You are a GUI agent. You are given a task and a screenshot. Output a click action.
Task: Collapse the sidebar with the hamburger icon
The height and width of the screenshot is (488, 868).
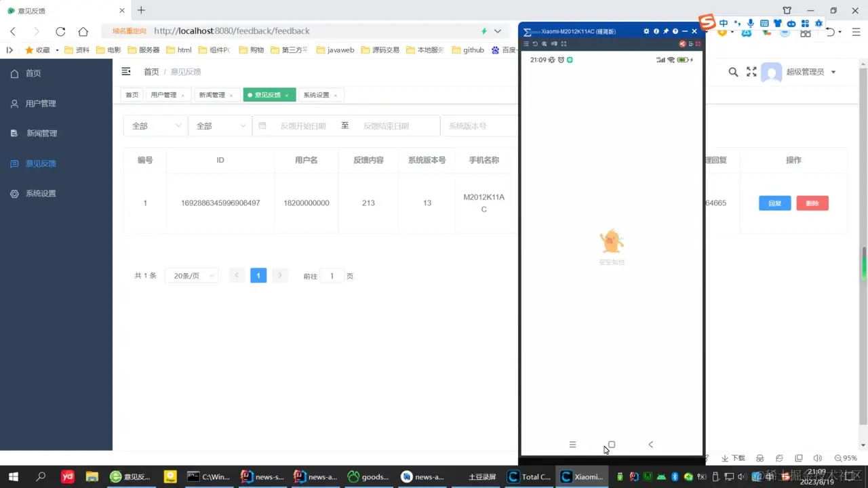click(x=125, y=71)
